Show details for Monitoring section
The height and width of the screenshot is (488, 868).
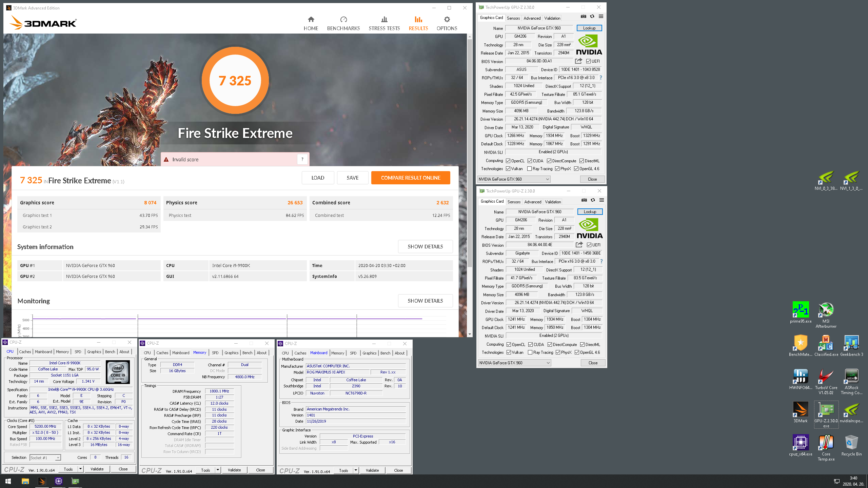(425, 301)
